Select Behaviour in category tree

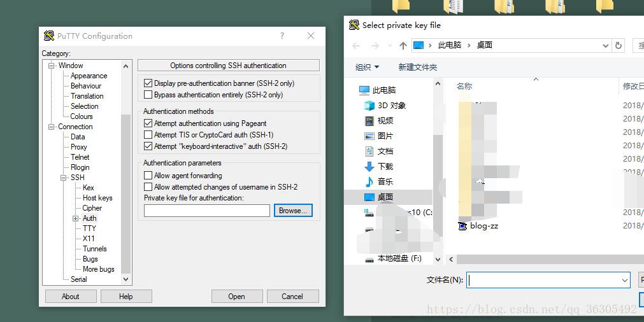pos(86,86)
